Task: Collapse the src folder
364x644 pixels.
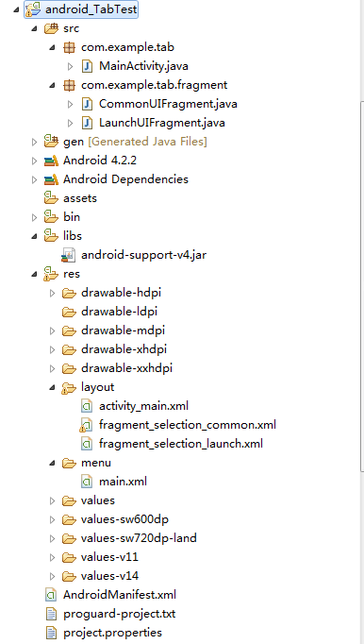Action: coord(35,28)
